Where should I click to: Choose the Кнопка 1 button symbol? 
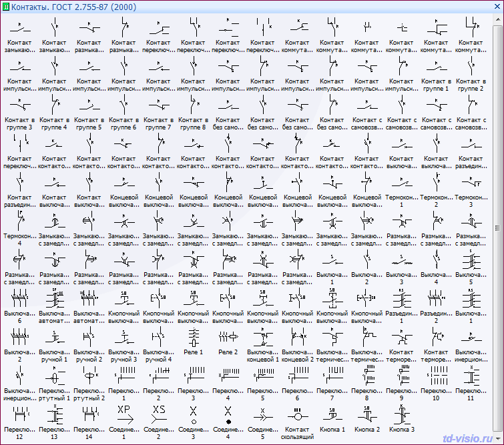point(332,413)
